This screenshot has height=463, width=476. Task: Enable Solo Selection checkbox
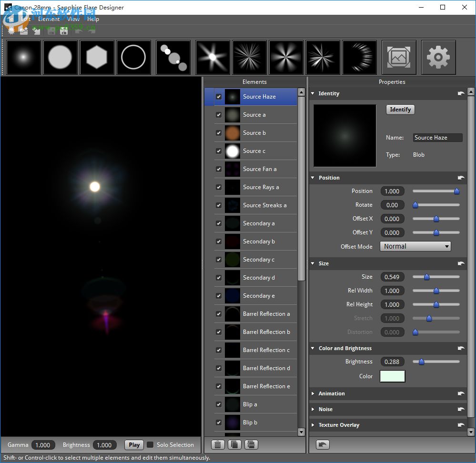tap(150, 445)
